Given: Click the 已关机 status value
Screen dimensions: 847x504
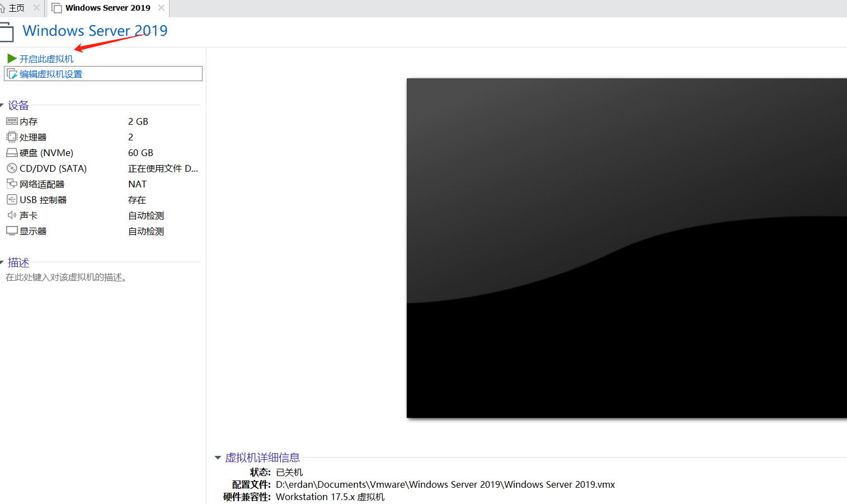Looking at the screenshot, I should (289, 472).
